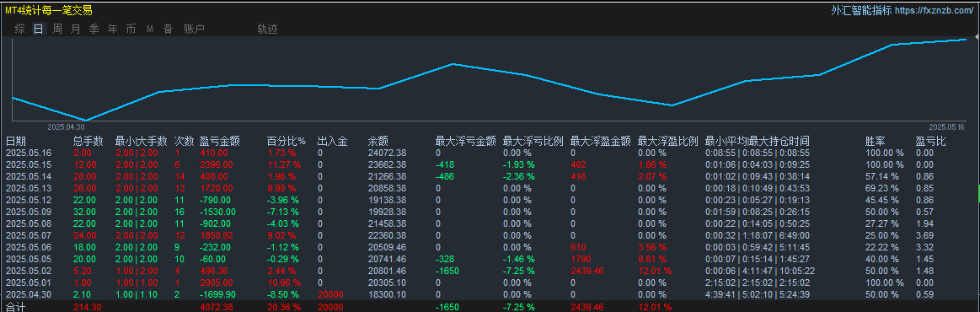Click the trade count 16

[179, 212]
